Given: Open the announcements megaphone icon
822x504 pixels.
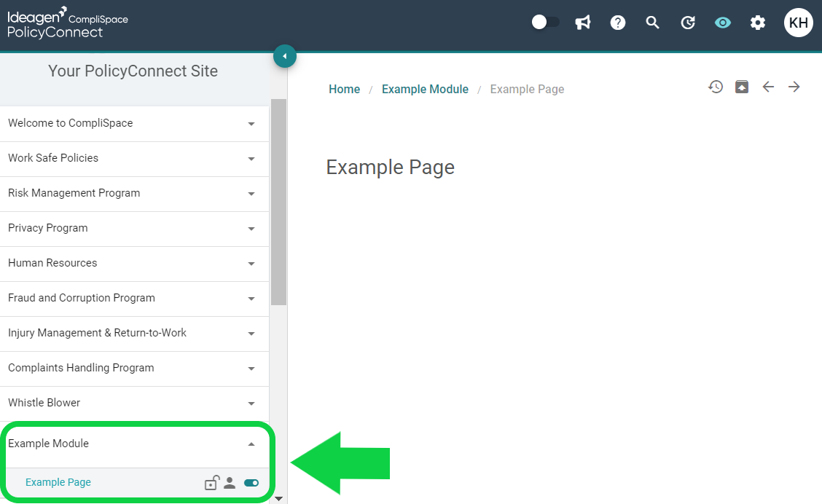Looking at the screenshot, I should [x=582, y=23].
